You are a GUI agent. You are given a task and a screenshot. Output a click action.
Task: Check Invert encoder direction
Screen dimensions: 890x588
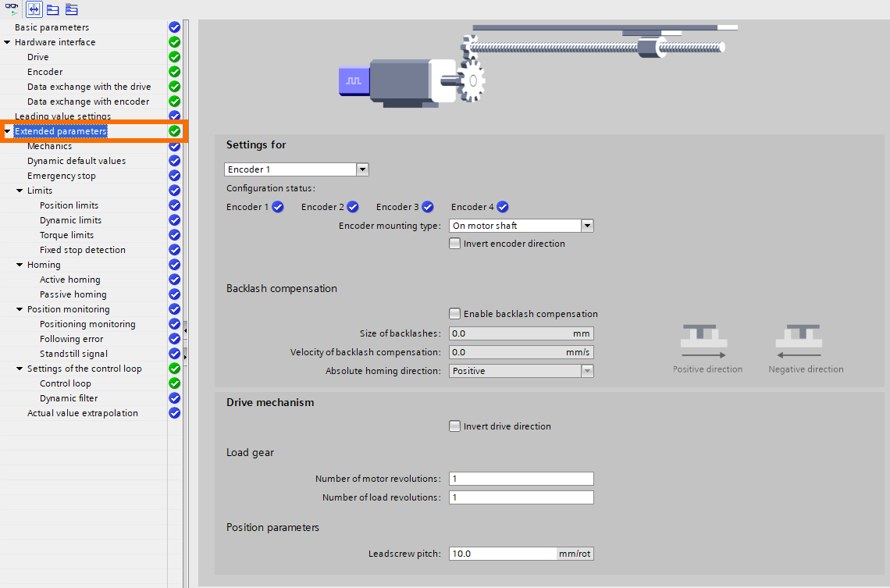(454, 243)
